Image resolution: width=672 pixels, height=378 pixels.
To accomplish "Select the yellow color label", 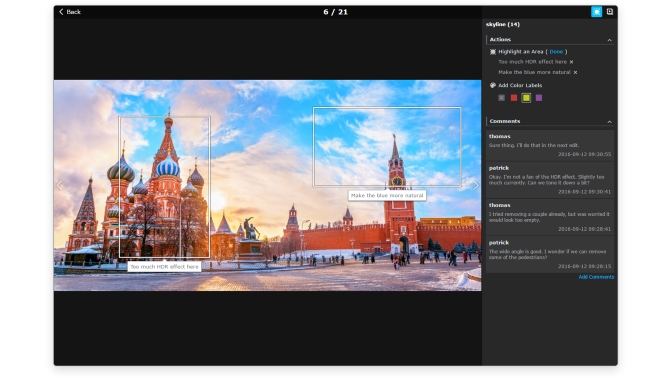I will click(x=526, y=98).
